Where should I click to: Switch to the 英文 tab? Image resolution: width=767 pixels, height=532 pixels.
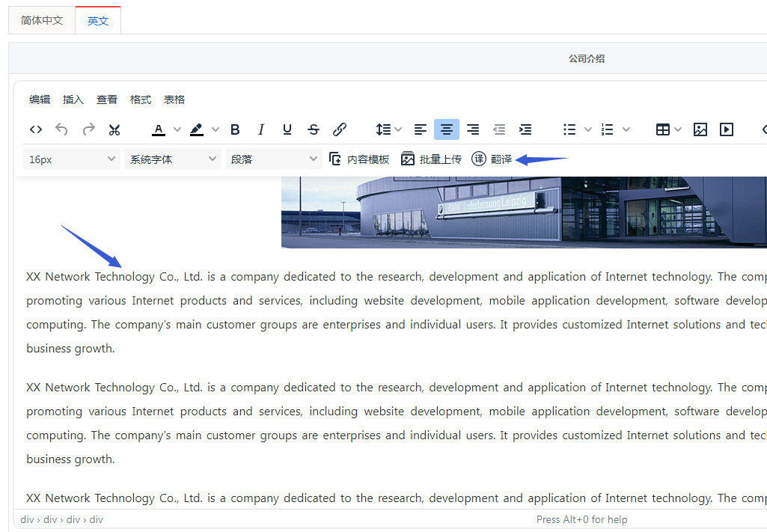[98, 20]
